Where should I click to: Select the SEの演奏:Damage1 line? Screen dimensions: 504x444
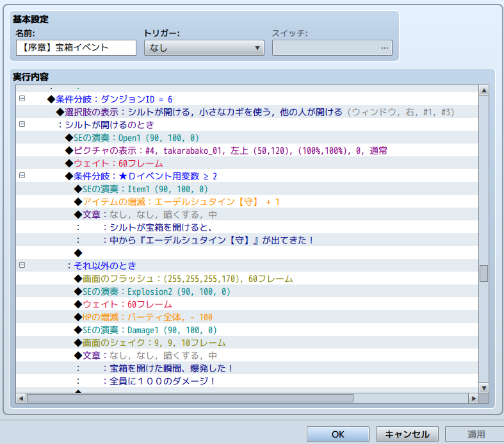(247, 330)
